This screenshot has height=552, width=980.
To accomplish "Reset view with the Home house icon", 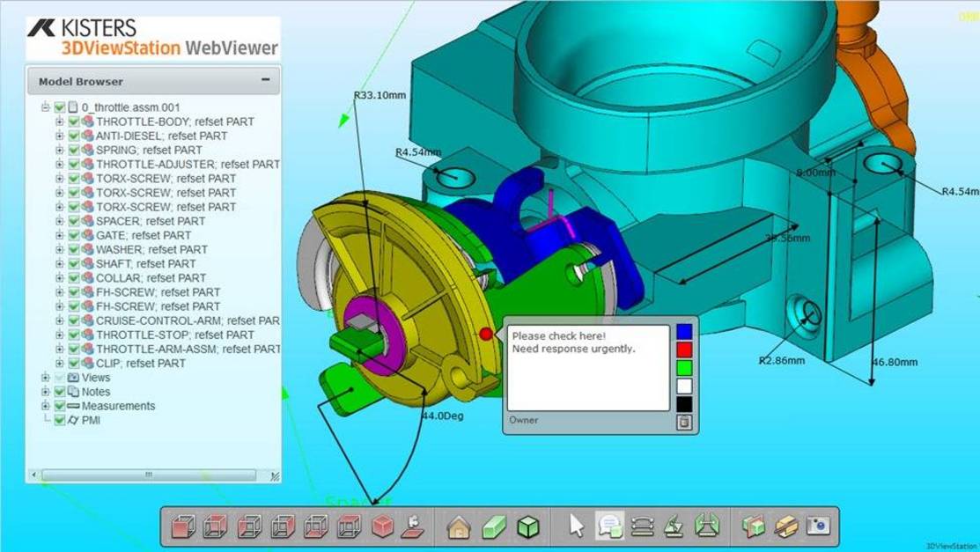I will pos(459,526).
